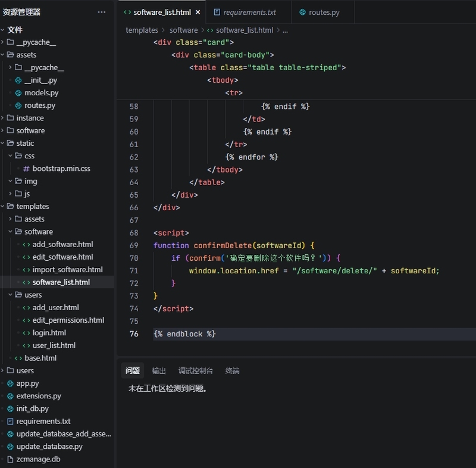Click the text file icon beside requirements.txt in explorer
This screenshot has height=468, width=476.
click(x=10, y=421)
